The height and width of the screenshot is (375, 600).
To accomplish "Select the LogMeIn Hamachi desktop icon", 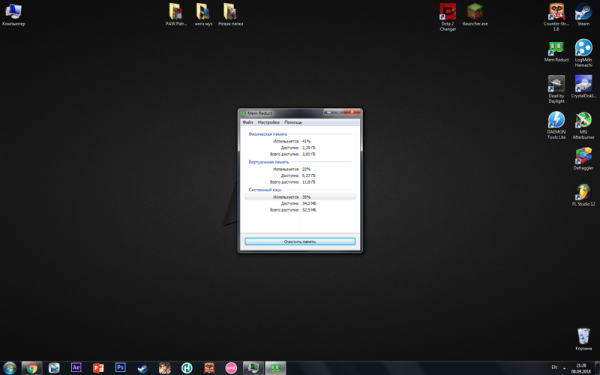I will coord(583,53).
